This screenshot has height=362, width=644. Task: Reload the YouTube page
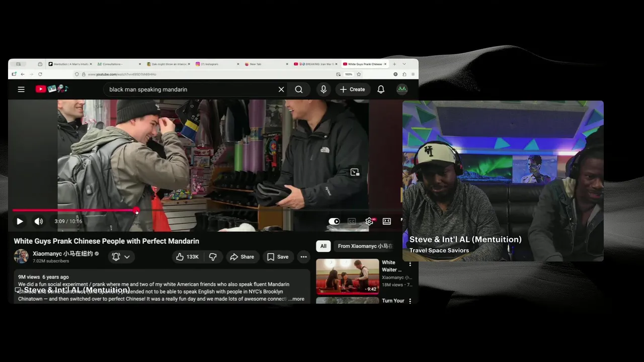tap(40, 74)
